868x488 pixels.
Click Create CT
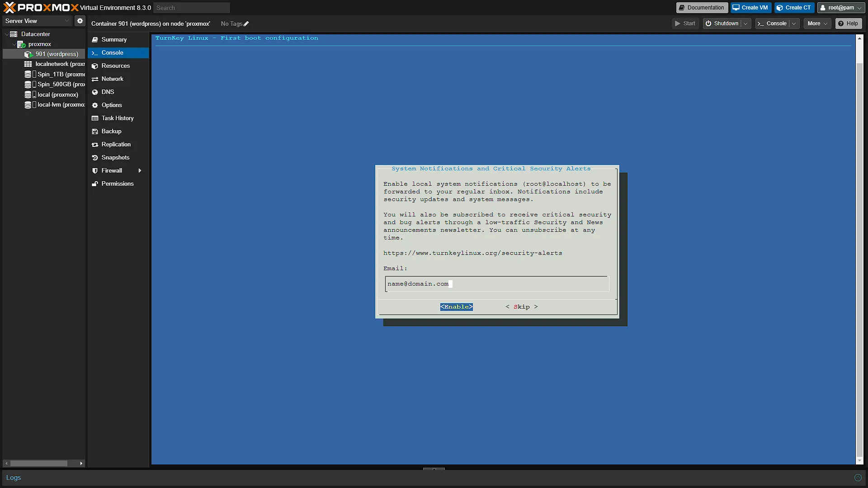794,8
